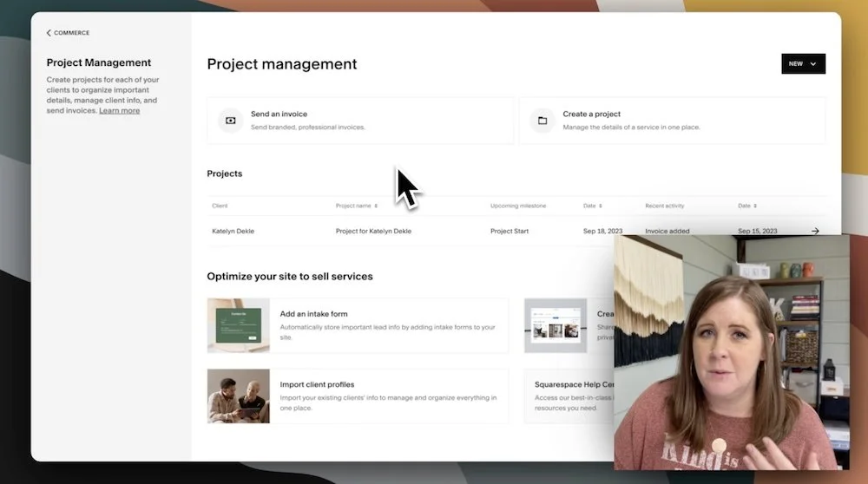Open the Create a project card title
Image resolution: width=868 pixels, height=484 pixels.
[x=591, y=114]
